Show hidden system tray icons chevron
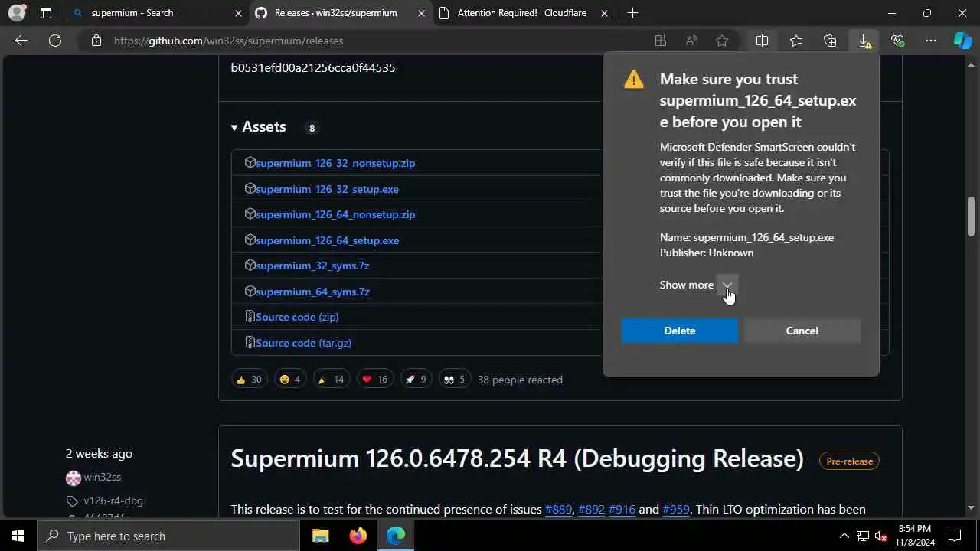The width and height of the screenshot is (980, 551). (x=844, y=536)
